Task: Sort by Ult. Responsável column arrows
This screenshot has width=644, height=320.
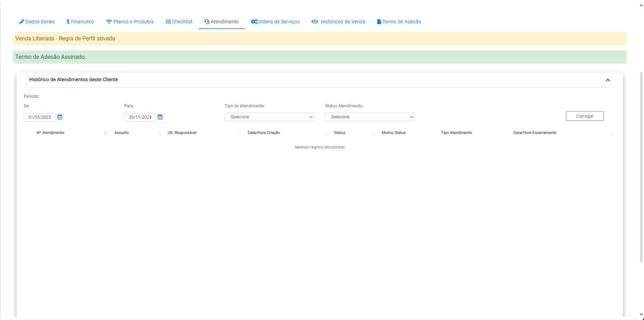Action: point(239,134)
